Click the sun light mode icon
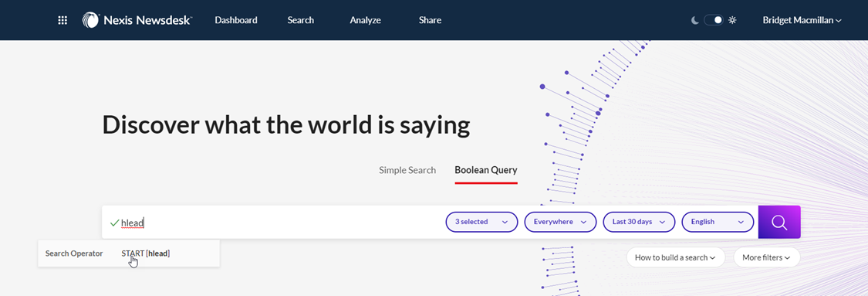868x296 pixels. [732, 21]
